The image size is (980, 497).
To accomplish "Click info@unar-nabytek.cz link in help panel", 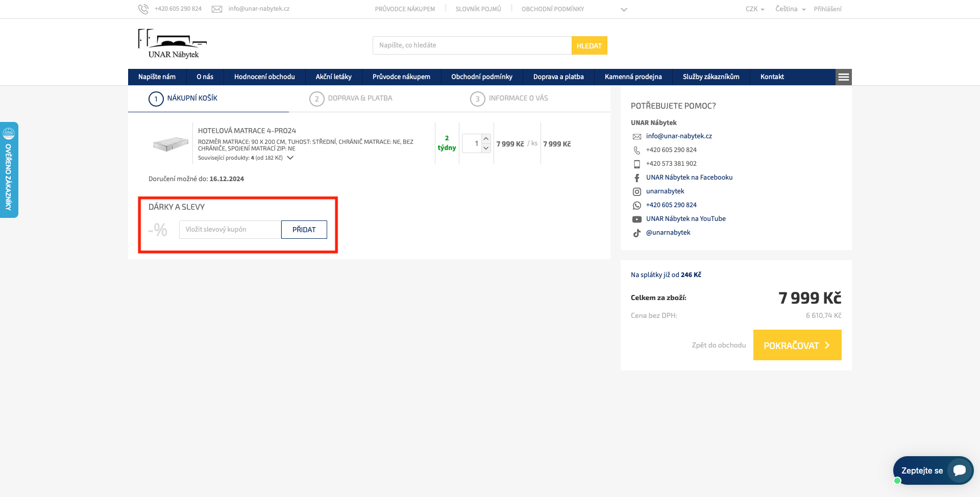I will click(x=679, y=136).
